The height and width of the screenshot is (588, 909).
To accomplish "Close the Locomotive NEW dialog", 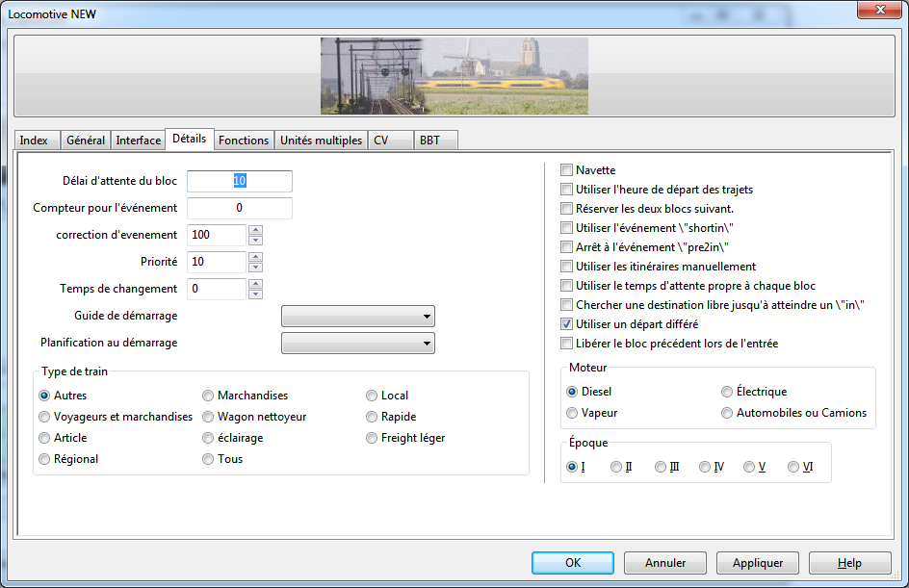I will pyautogui.click(x=877, y=10).
